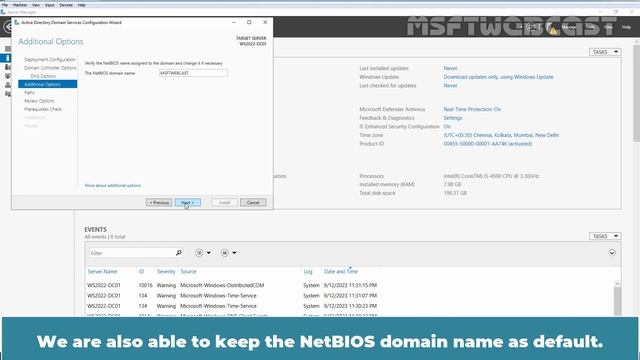The image size is (640, 360).
Task: Click Never link for Last installed updates
Action: pos(450,69)
